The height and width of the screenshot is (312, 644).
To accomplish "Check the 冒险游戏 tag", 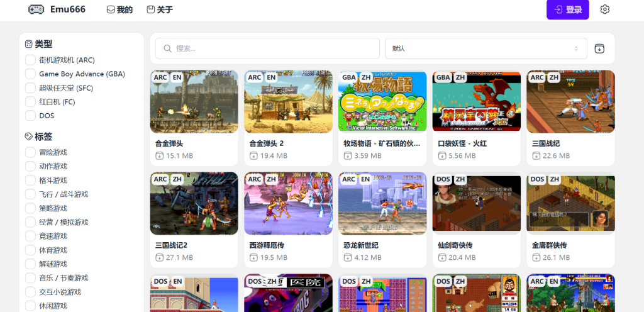I will [x=30, y=152].
